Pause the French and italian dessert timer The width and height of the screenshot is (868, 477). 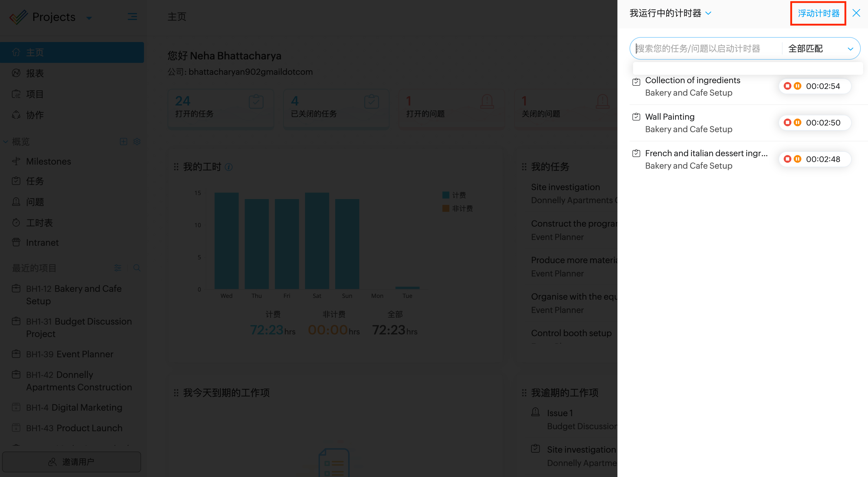coord(797,159)
